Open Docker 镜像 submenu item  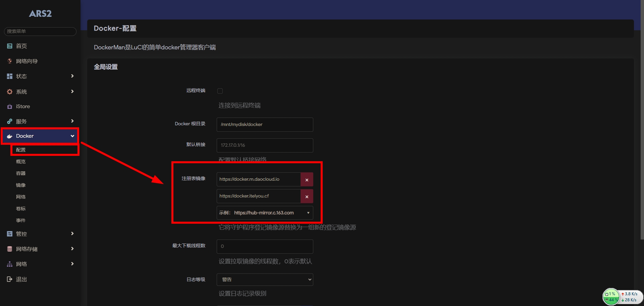point(21,185)
